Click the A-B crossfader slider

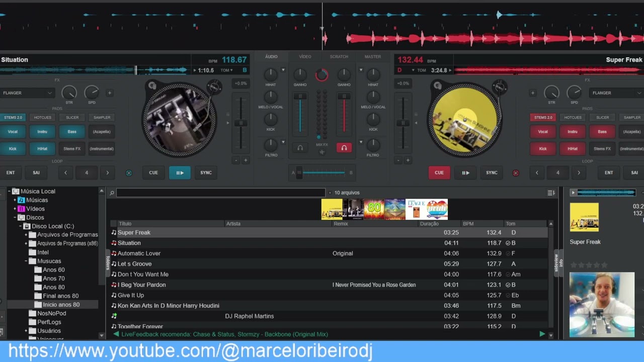pos(322,172)
